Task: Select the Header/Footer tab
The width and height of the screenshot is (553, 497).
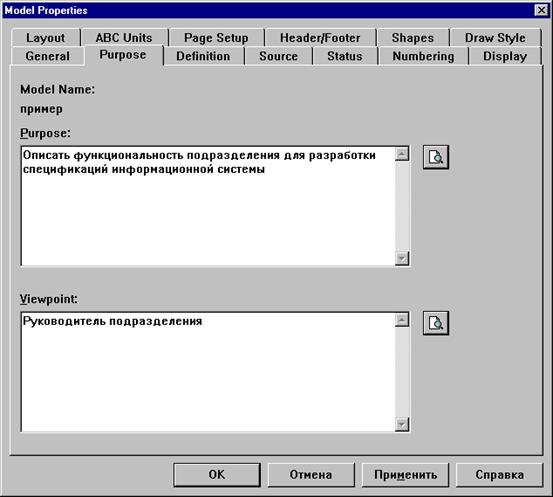Action: [x=320, y=38]
